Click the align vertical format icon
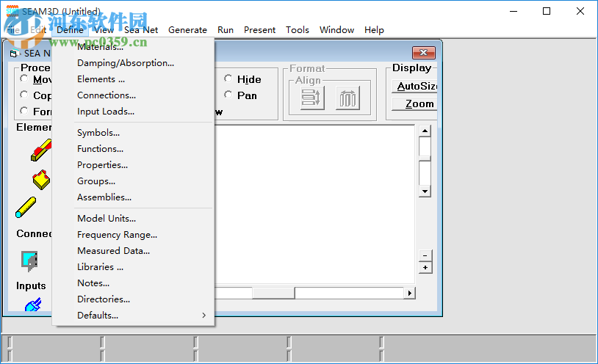The height and width of the screenshot is (364, 598). [x=312, y=98]
